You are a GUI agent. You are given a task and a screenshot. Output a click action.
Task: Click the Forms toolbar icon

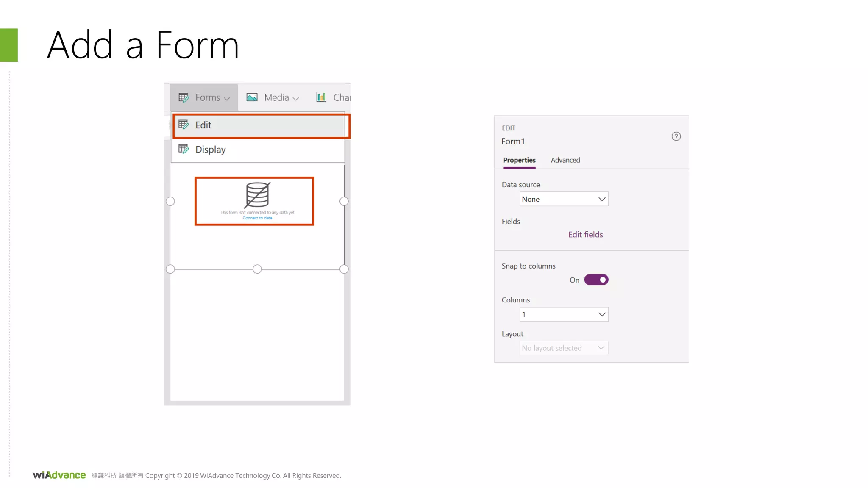tap(184, 98)
